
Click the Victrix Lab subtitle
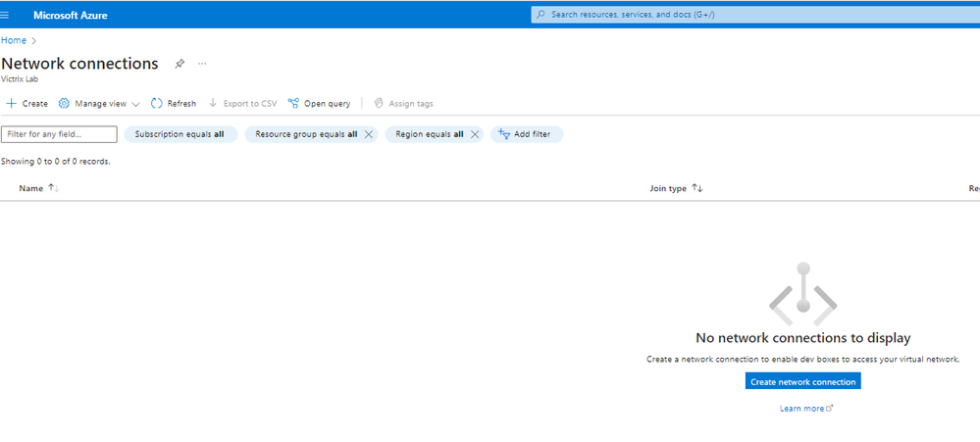pos(20,79)
